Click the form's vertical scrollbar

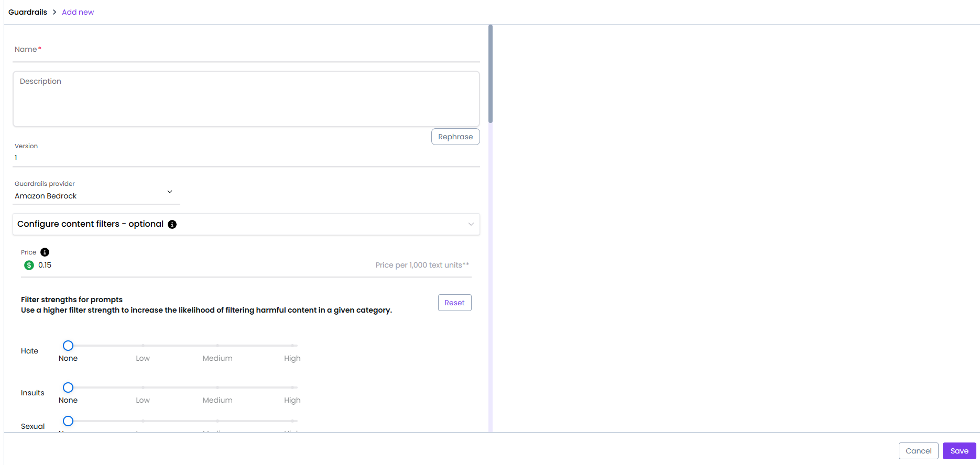pos(491,73)
